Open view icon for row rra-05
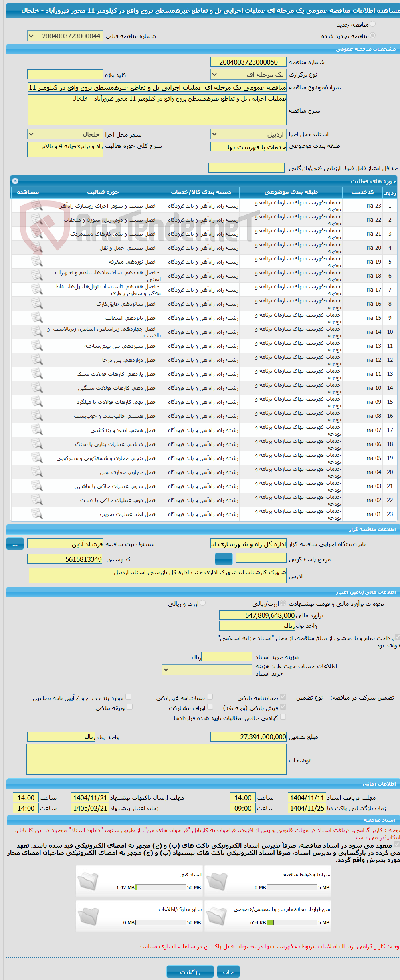This screenshot has height=980, width=400. pos(37,458)
